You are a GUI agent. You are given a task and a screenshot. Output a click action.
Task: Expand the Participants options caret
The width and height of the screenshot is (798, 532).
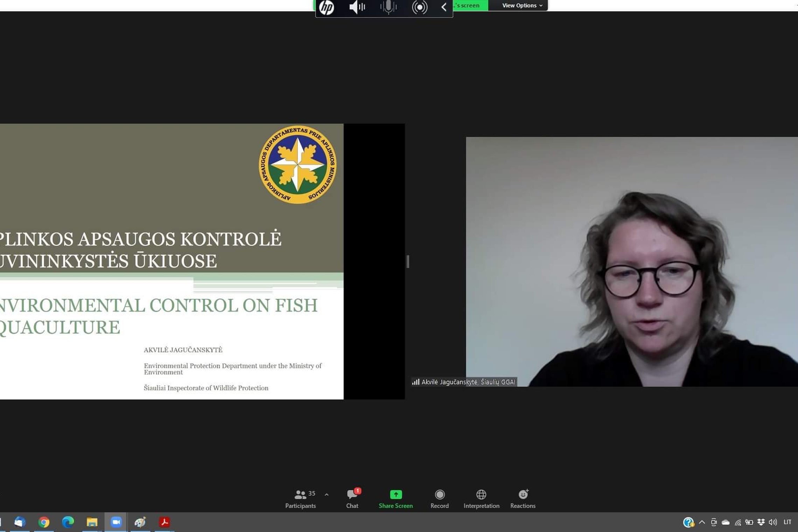(x=327, y=495)
